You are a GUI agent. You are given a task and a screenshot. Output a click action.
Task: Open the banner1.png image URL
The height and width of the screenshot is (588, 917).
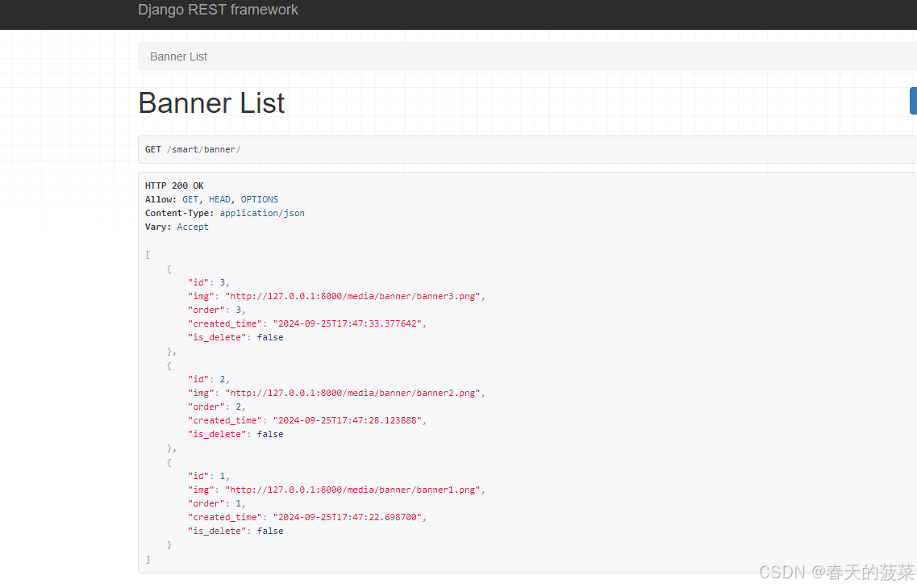352,490
